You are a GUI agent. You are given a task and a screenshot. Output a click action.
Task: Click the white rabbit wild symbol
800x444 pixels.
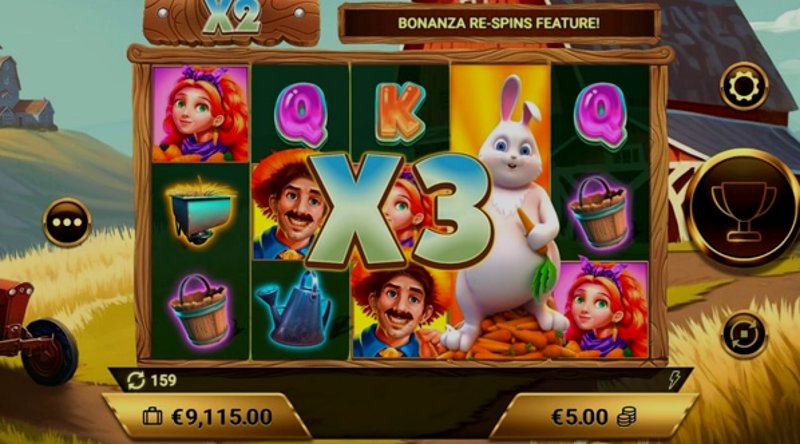(x=505, y=214)
